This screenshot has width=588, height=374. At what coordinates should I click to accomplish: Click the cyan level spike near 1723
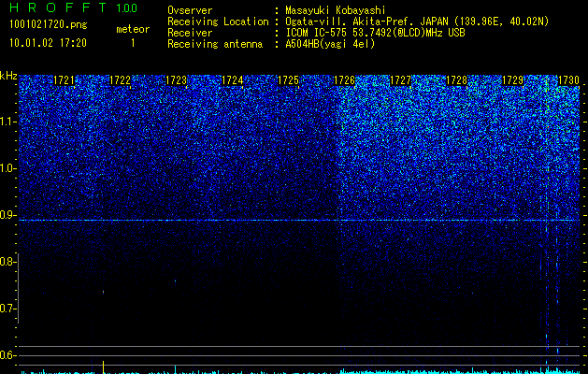[175, 369]
